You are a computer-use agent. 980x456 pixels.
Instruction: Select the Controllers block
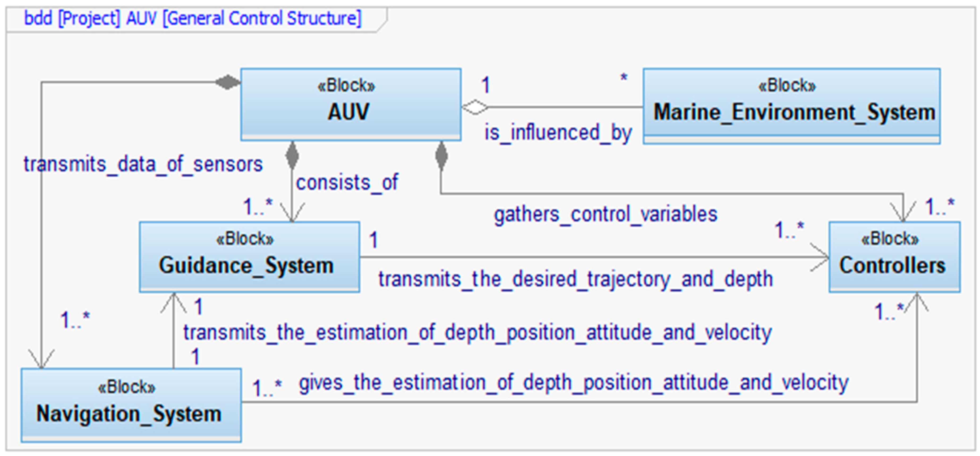[894, 257]
